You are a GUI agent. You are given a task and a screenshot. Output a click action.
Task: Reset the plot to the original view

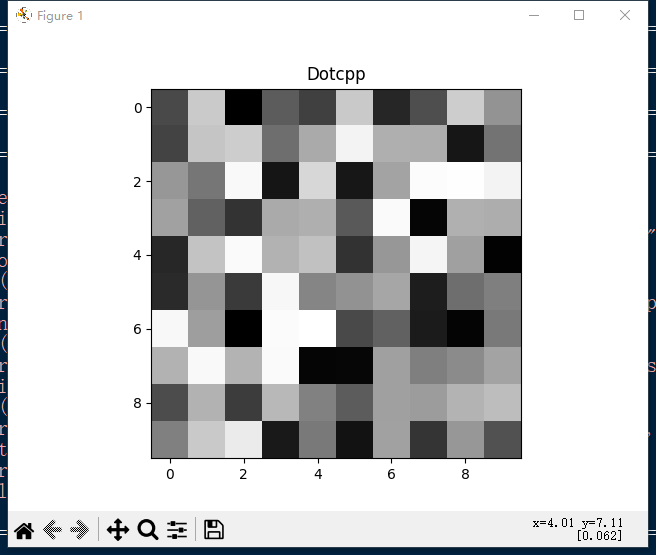[24, 530]
